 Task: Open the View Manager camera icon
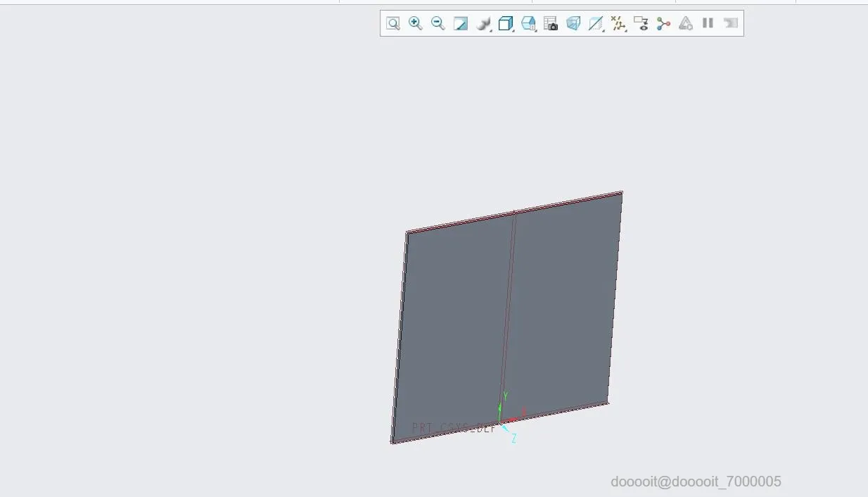(x=551, y=23)
